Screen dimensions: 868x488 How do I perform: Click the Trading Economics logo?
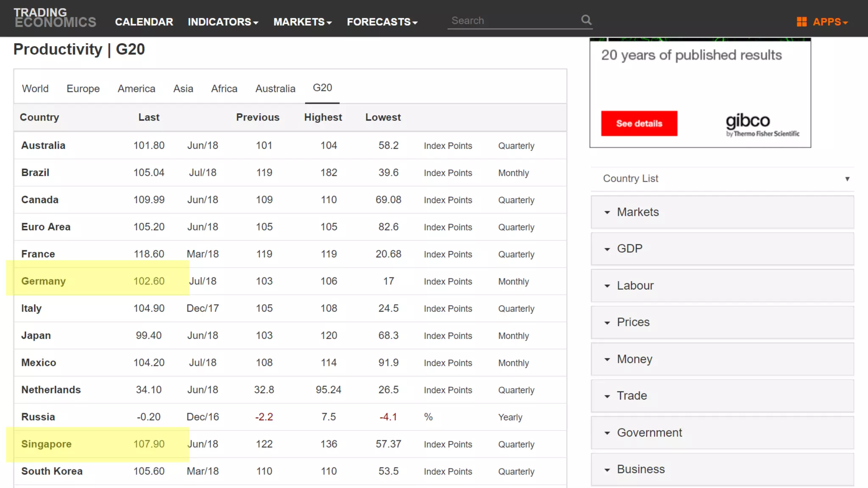coord(55,18)
